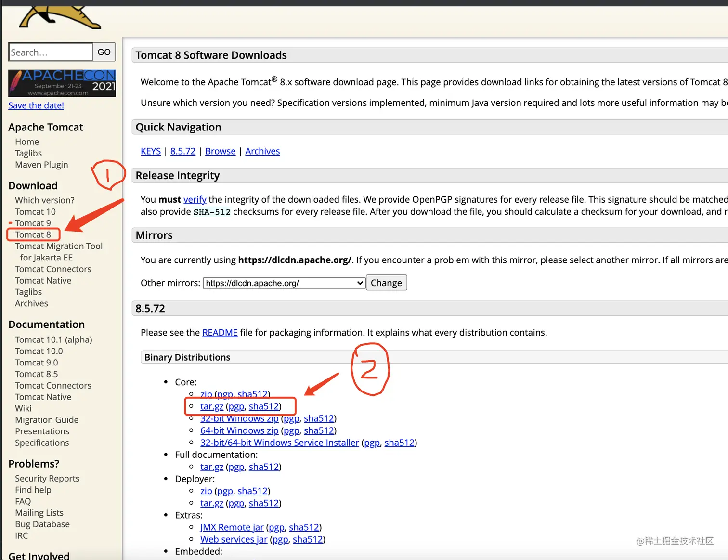Open Tomcat Native under Download
Image resolution: width=728 pixels, height=560 pixels.
tap(43, 281)
